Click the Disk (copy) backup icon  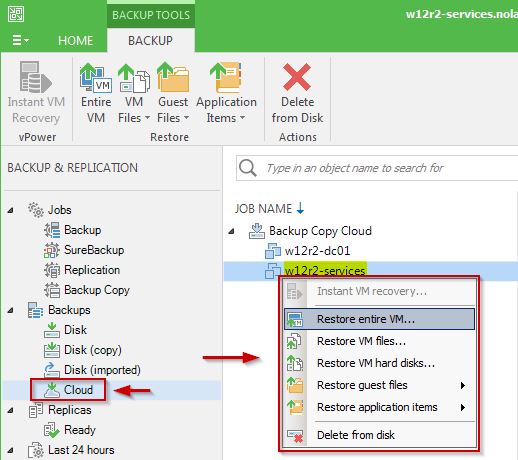tap(52, 350)
